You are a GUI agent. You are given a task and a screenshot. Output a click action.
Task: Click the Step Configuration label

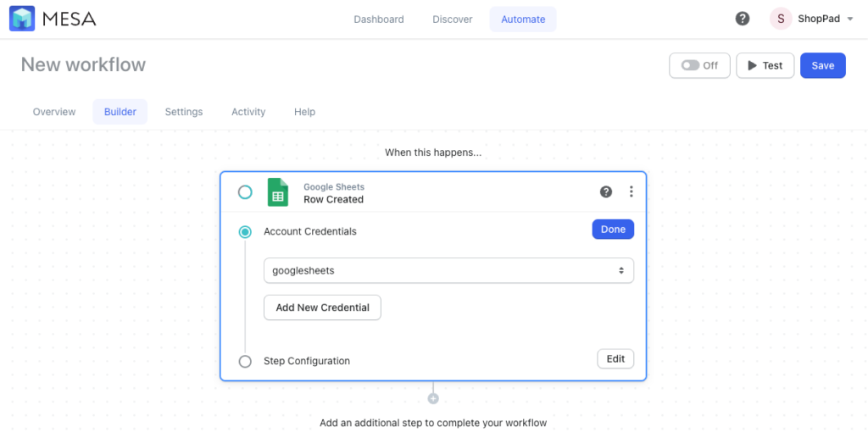pos(307,361)
